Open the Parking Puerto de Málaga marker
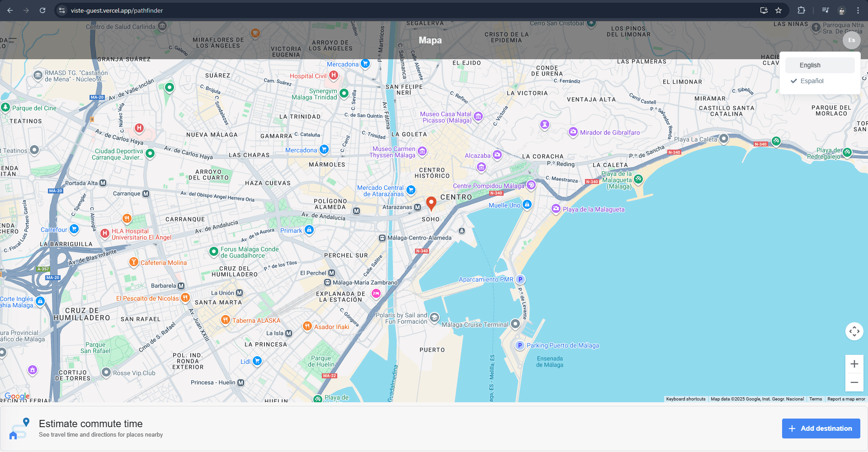 [x=520, y=345]
